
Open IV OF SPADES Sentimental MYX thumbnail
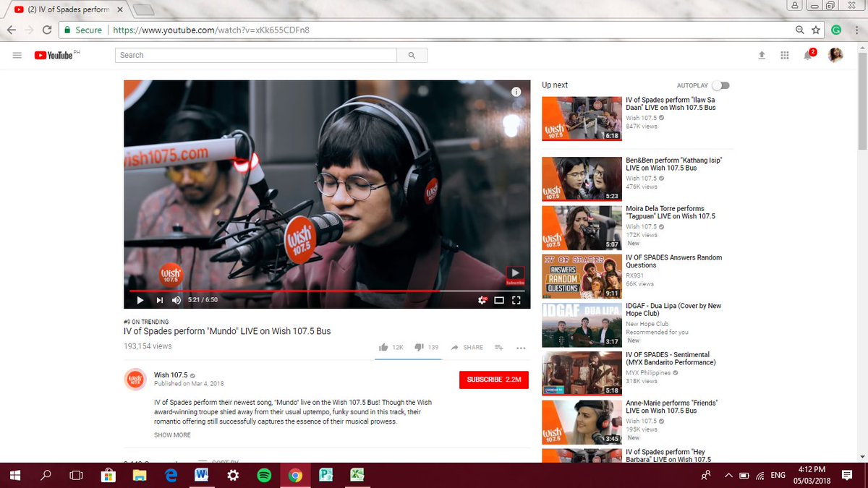point(582,373)
